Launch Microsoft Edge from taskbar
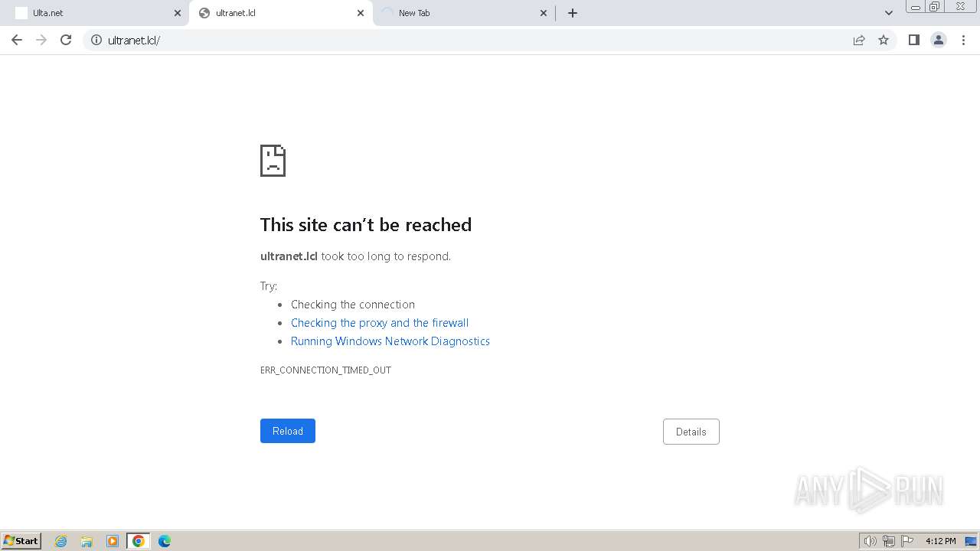 [x=165, y=541]
